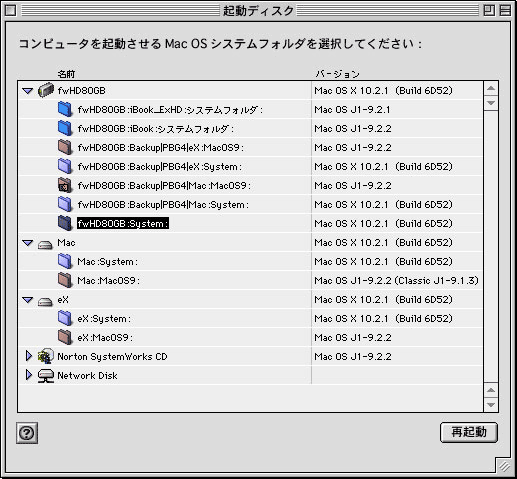Select the Norton SystemWorks CD label
Image resolution: width=517 pixels, height=479 pixels.
(112, 357)
